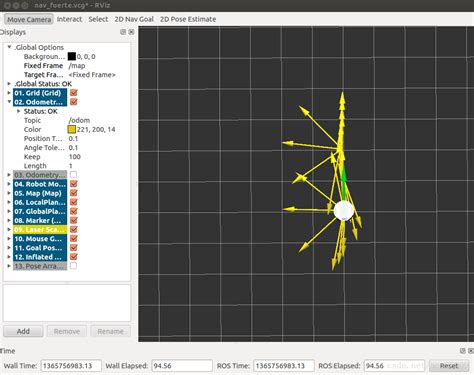
Task: Click the white robot marker in view
Action: (x=343, y=211)
